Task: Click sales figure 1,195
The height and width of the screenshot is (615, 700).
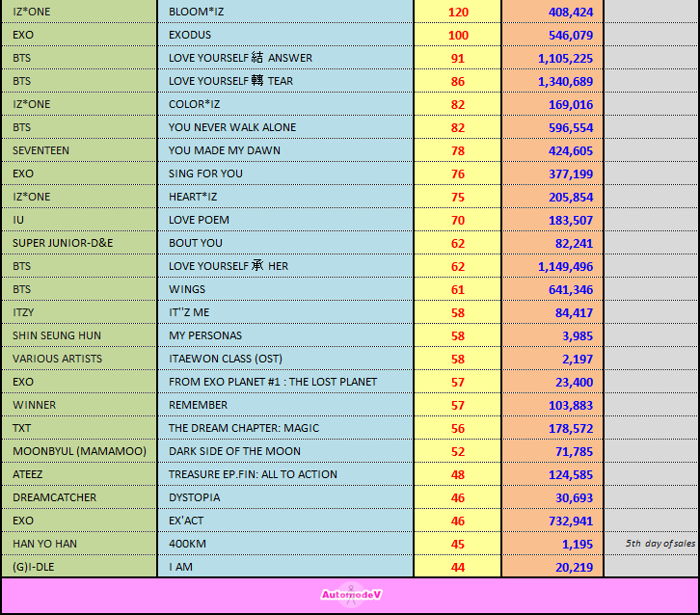Action: pos(578,545)
